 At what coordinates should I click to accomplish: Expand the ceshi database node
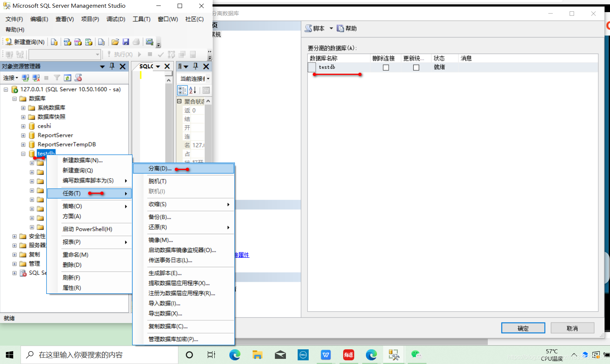coord(23,126)
